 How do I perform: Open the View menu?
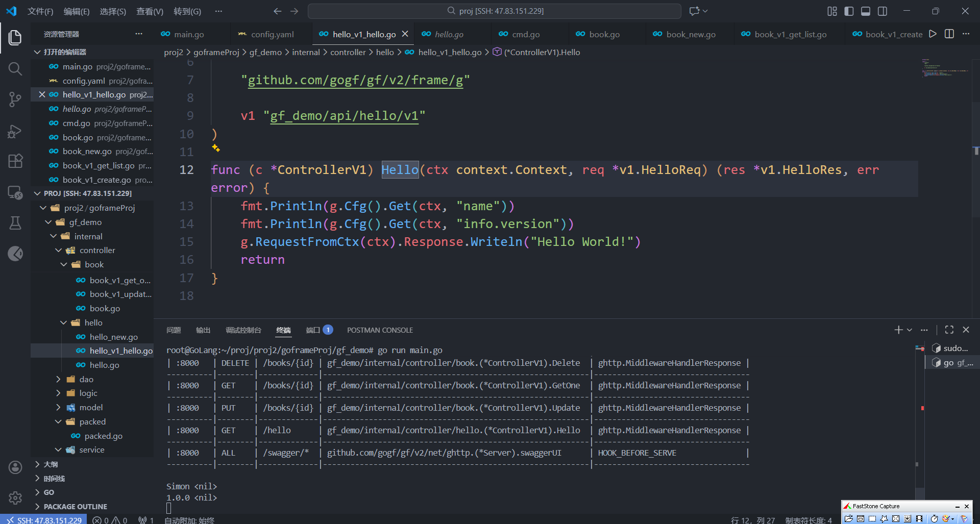pos(150,11)
